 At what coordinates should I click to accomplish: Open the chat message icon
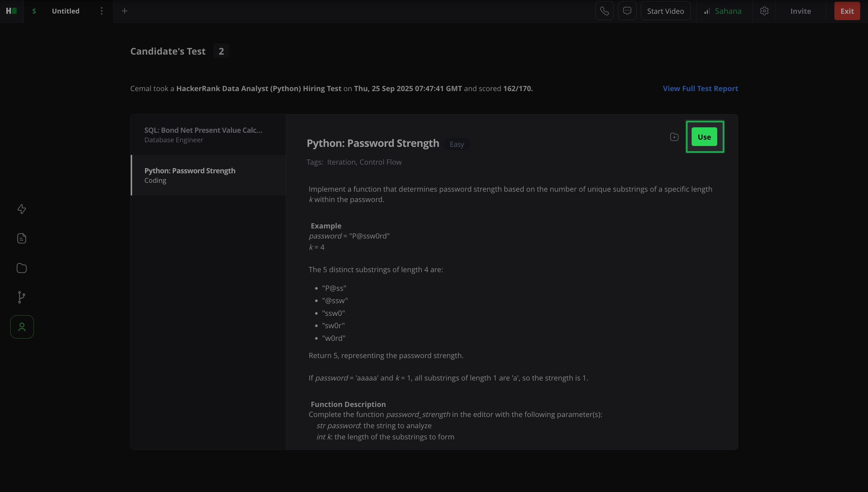click(x=627, y=11)
